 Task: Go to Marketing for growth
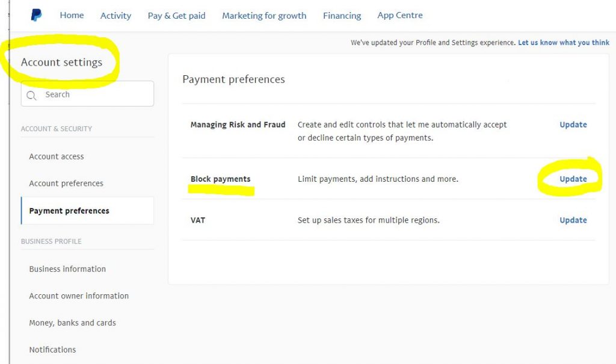click(x=264, y=15)
